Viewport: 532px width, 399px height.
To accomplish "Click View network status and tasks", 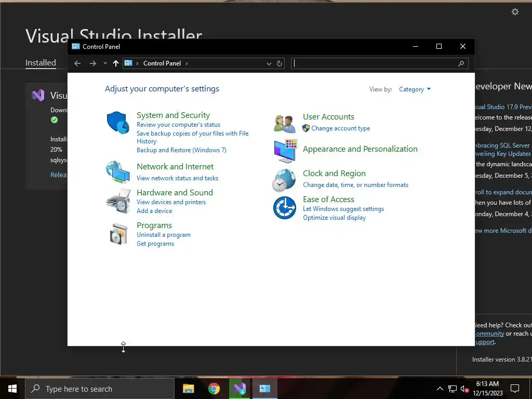I will pos(178,178).
